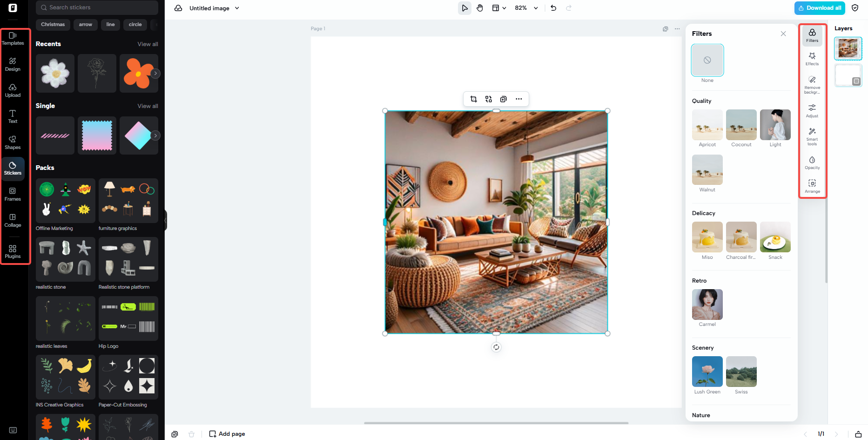Viewport: 868px width, 440px height.
Task: Expand more Single stickers arrow
Action: coord(155,135)
